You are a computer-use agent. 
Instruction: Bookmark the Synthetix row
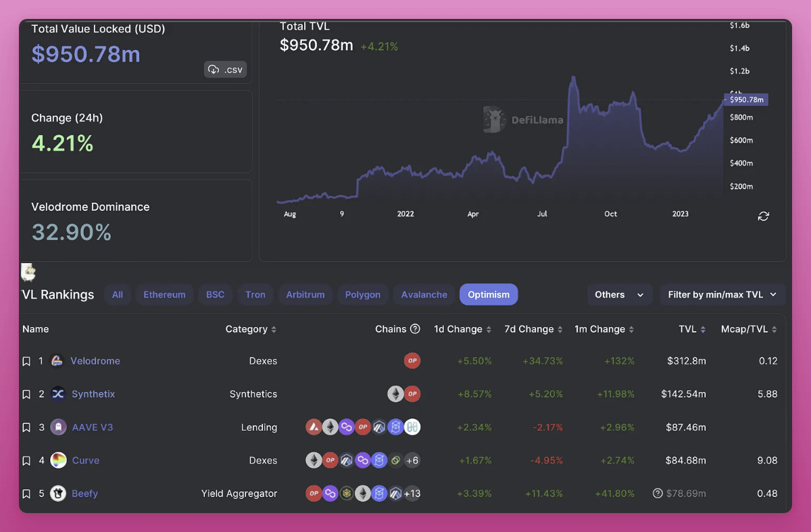26,395
